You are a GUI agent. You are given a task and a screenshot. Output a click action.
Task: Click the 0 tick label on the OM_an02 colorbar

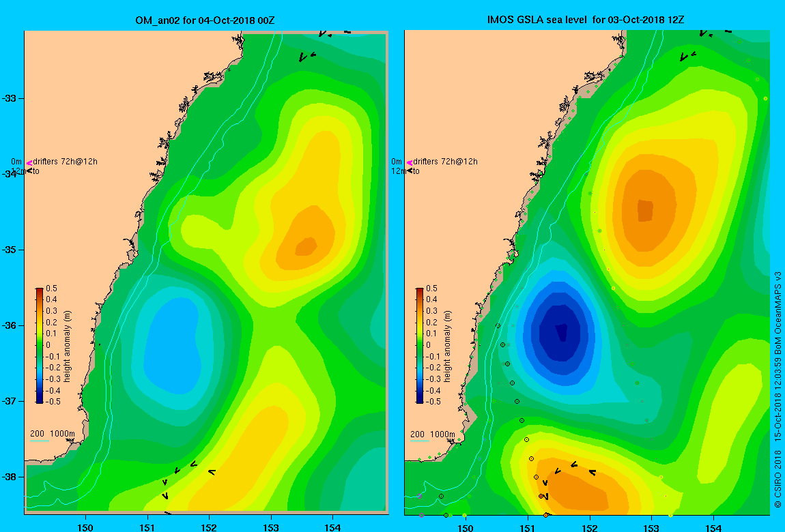click(x=48, y=345)
